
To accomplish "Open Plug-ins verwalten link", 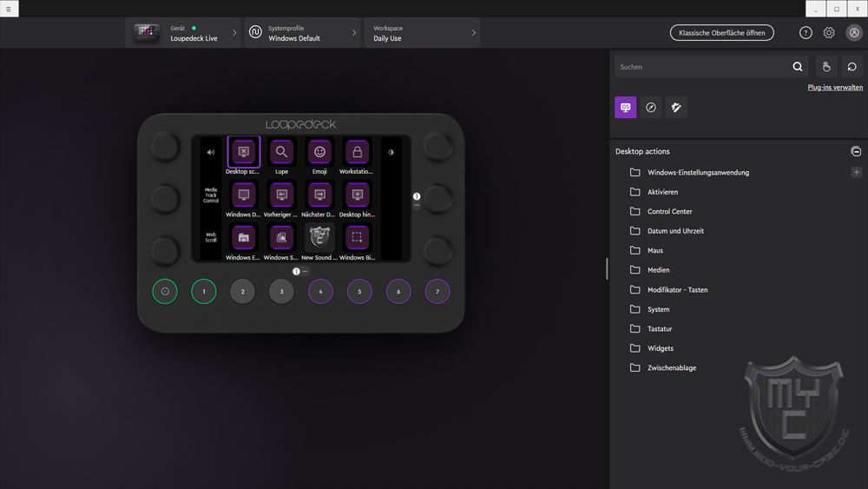I will pyautogui.click(x=835, y=88).
